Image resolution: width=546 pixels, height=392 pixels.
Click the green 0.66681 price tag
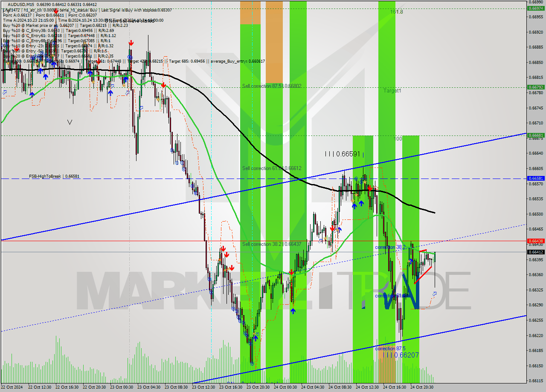click(535, 135)
